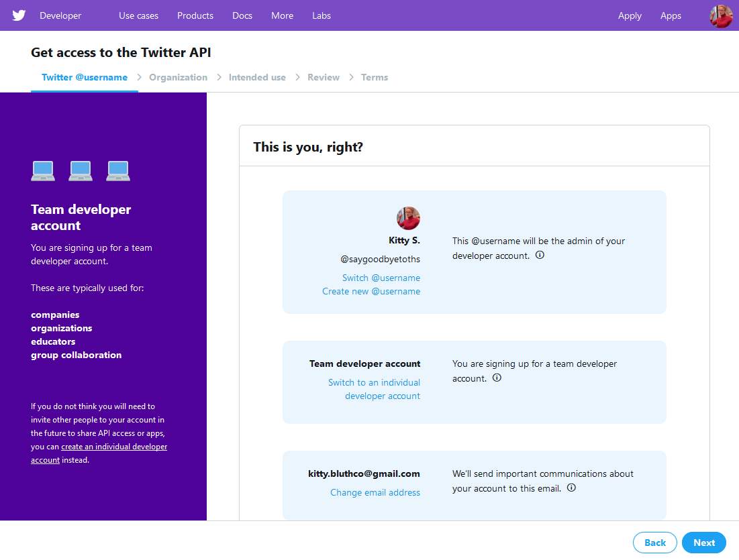Open Products menu
Screen dimensions: 739x560
(x=195, y=15)
